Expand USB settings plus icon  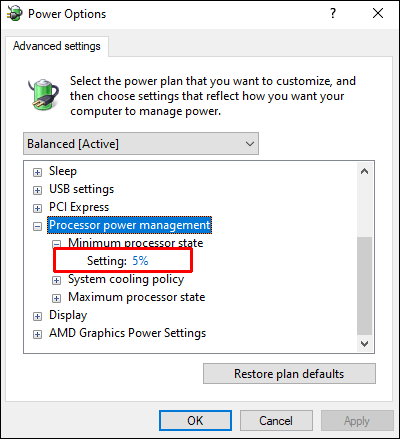37,190
